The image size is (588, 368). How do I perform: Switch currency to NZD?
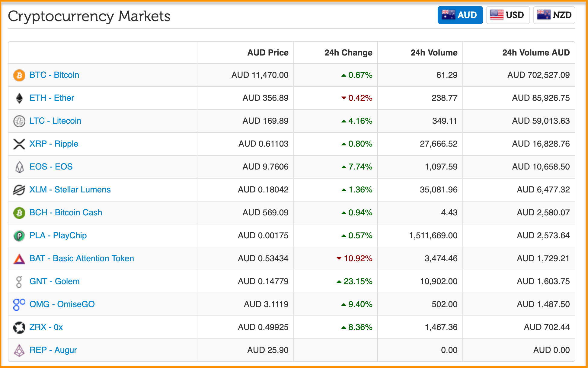point(554,15)
